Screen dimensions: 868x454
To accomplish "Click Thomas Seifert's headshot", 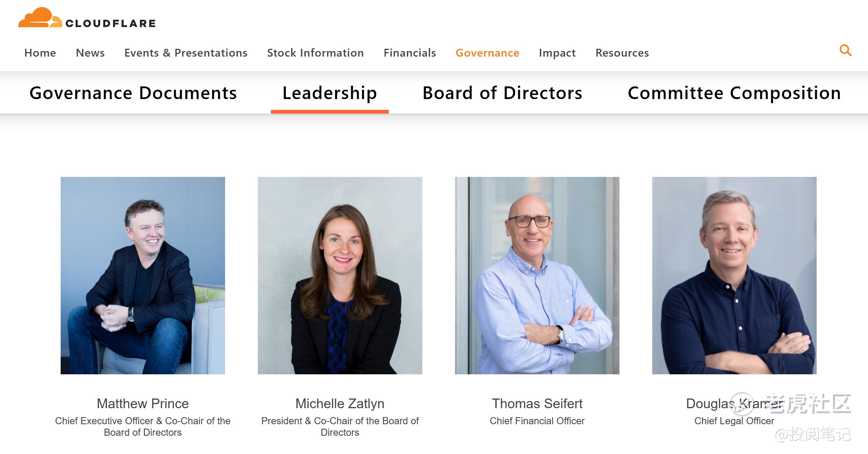I will 537,275.
